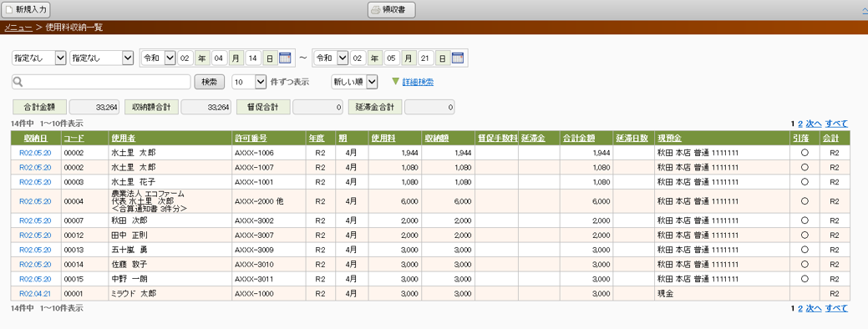Click the end date day field 21
868x329 pixels.
tap(426, 58)
